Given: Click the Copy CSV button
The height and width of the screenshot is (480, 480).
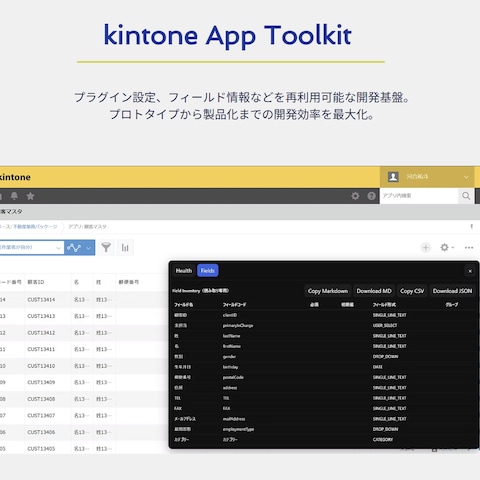Looking at the screenshot, I should [x=412, y=291].
